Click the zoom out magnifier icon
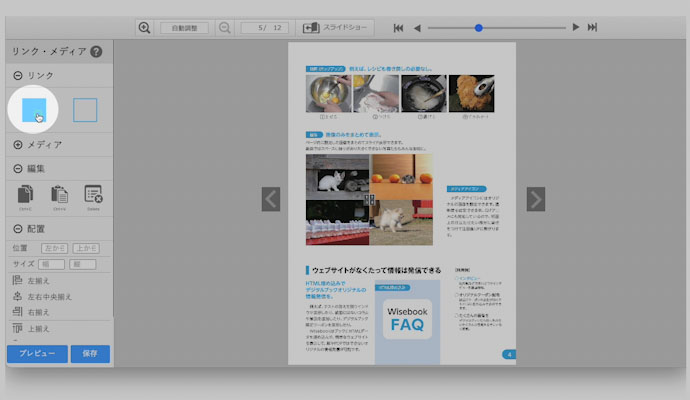The width and height of the screenshot is (690, 400). [224, 28]
